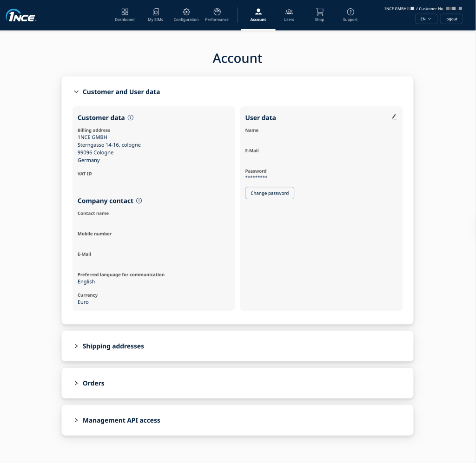Click the 'Euro' currency value
The image size is (476, 463).
click(83, 302)
